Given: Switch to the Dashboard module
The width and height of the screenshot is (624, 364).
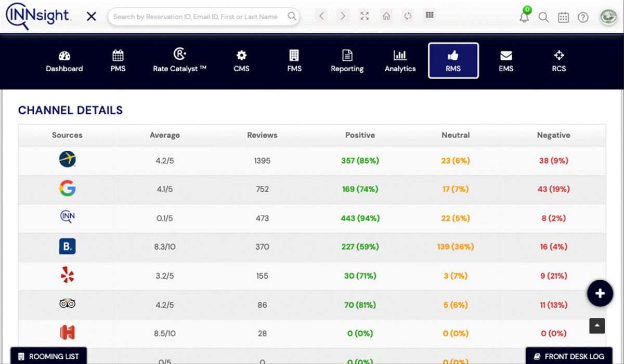Looking at the screenshot, I should (x=64, y=61).
